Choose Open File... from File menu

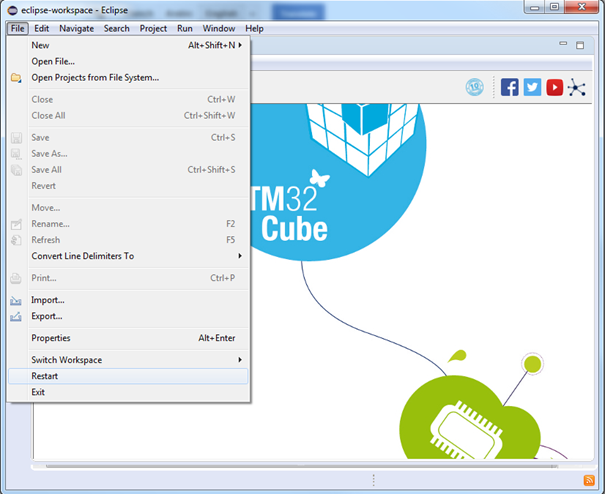tap(128, 61)
